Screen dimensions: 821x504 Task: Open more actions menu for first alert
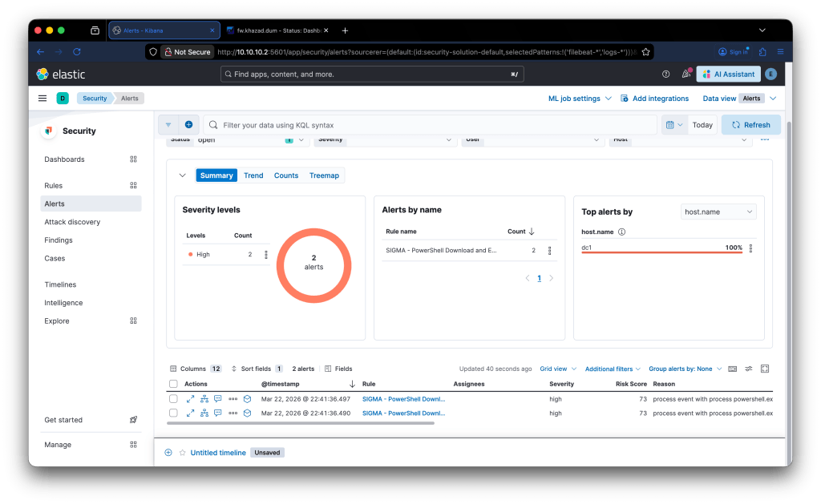click(233, 398)
